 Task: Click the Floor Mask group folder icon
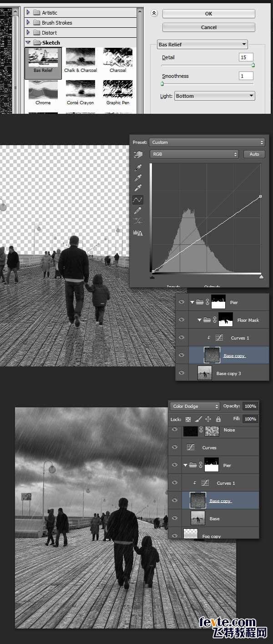pos(207,320)
